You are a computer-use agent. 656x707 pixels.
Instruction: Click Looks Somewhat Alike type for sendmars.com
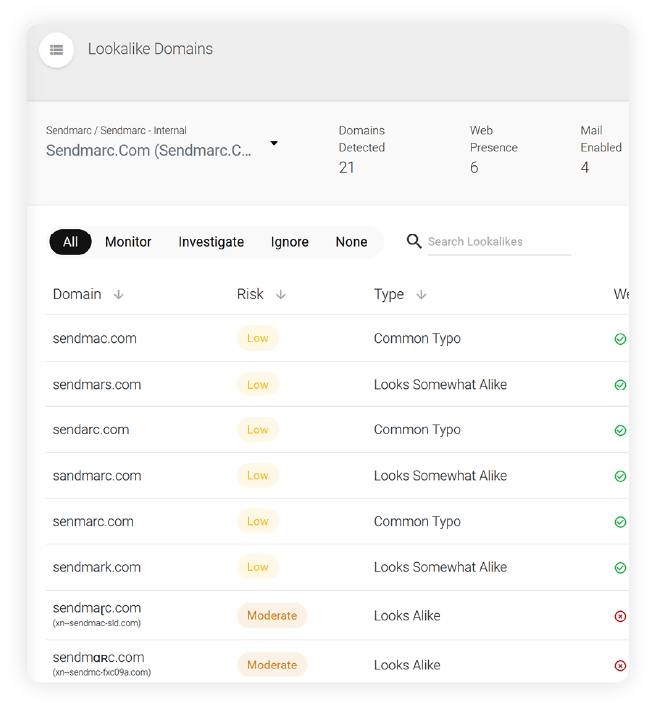440,385
